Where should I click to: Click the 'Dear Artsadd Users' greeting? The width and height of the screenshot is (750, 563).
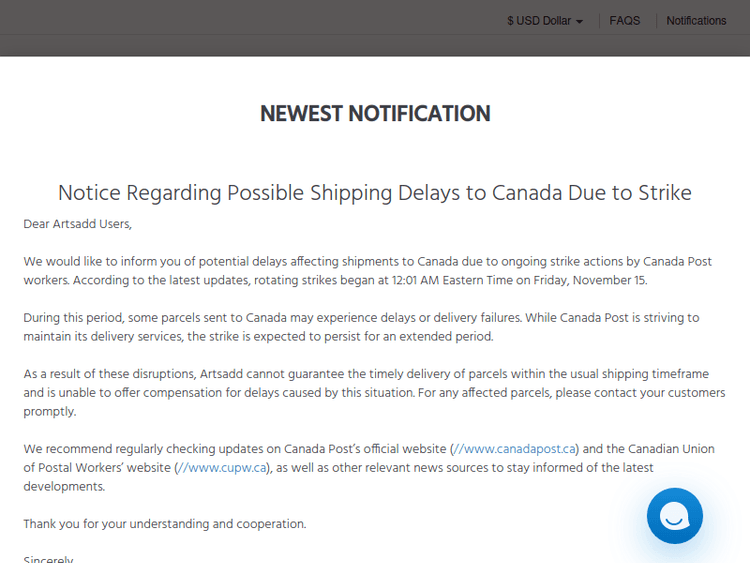(78, 224)
